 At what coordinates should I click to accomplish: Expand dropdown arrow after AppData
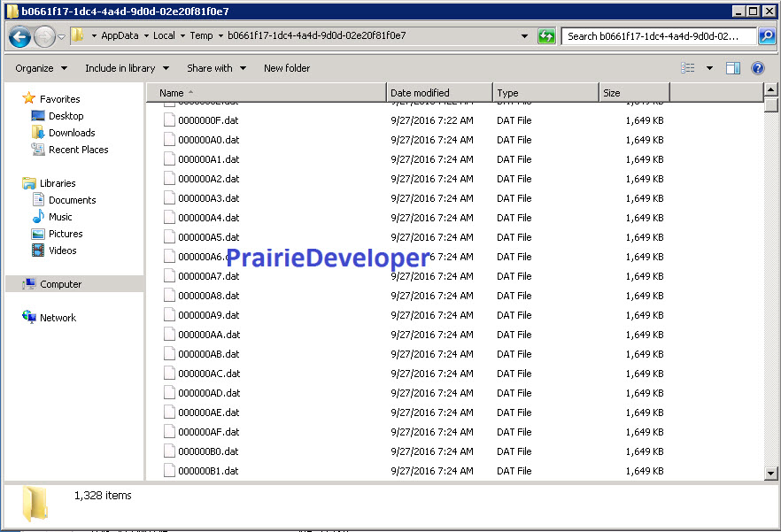tap(146, 36)
